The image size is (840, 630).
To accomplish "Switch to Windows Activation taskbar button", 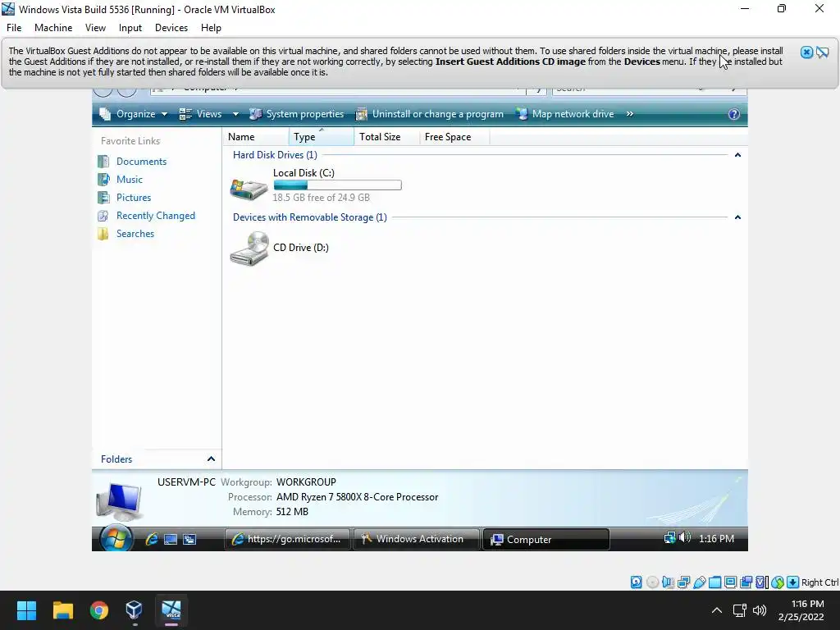I will pos(416,539).
